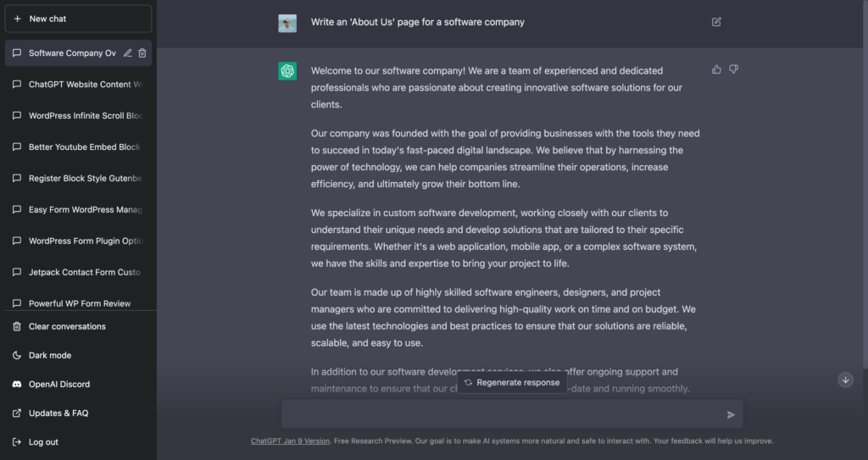Screen dimensions: 868x460
Task: Open the Better Youtube Embed Block chat
Action: point(78,147)
